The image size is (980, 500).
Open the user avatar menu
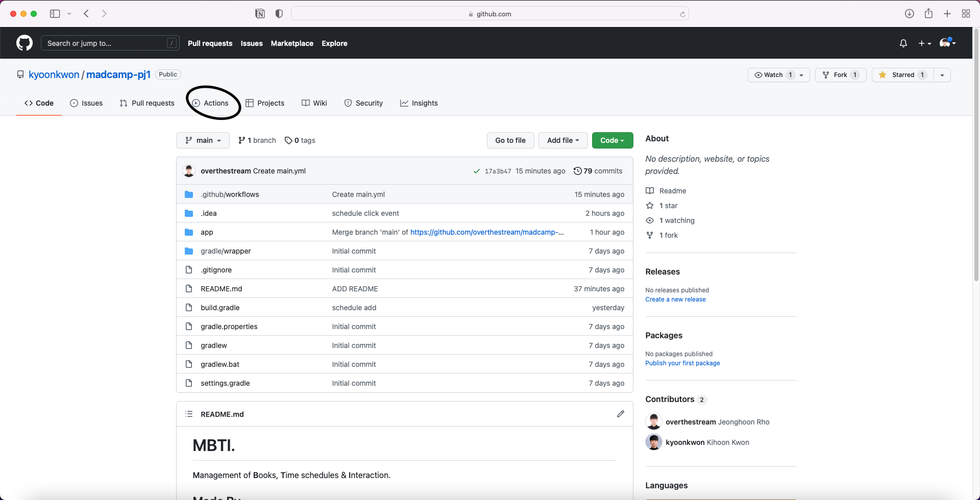point(947,43)
